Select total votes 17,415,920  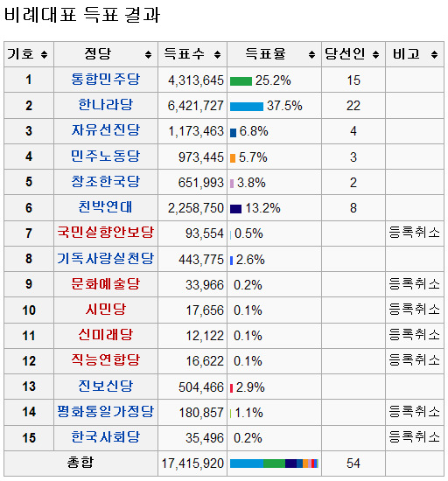click(x=192, y=464)
